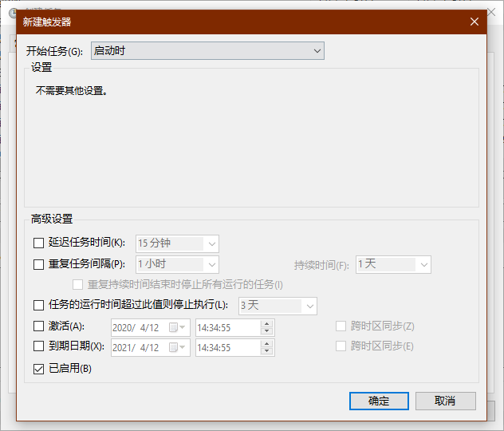This screenshot has width=504, height=431.
Task: Toggle 跨时区同步(E) checkbox
Action: click(x=341, y=346)
